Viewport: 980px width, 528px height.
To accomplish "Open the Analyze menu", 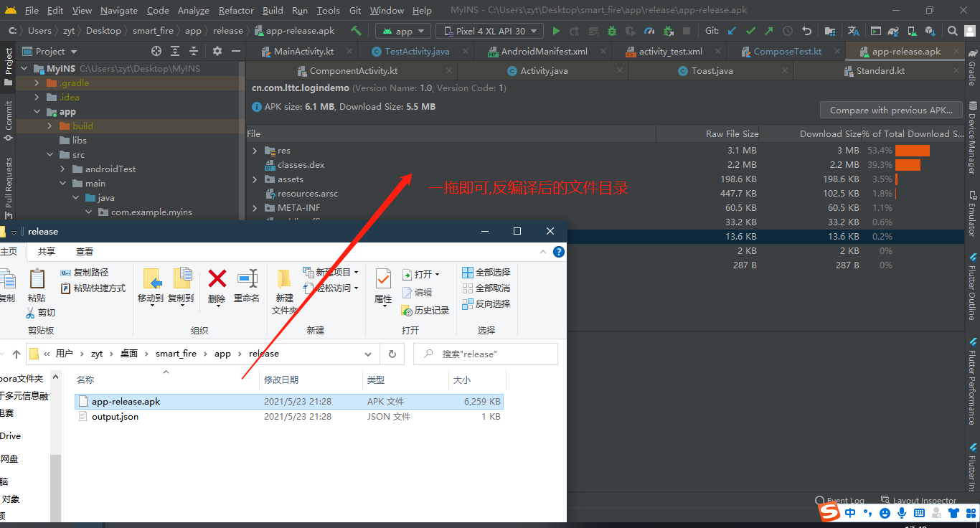I will click(194, 10).
